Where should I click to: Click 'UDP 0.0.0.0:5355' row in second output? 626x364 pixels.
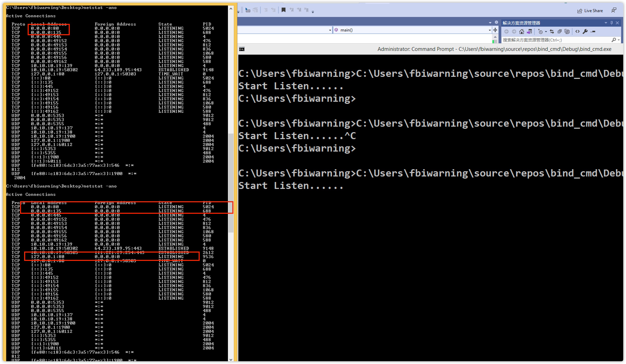point(111,311)
